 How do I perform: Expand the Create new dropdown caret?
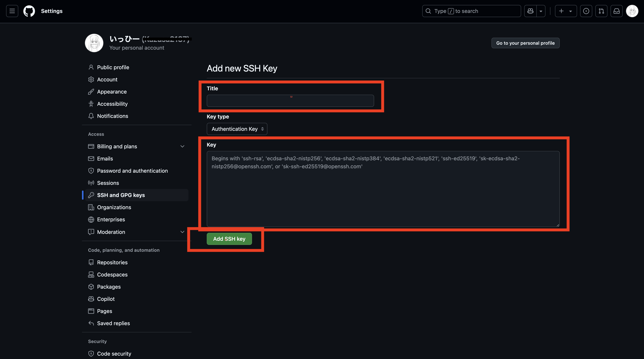(x=571, y=11)
